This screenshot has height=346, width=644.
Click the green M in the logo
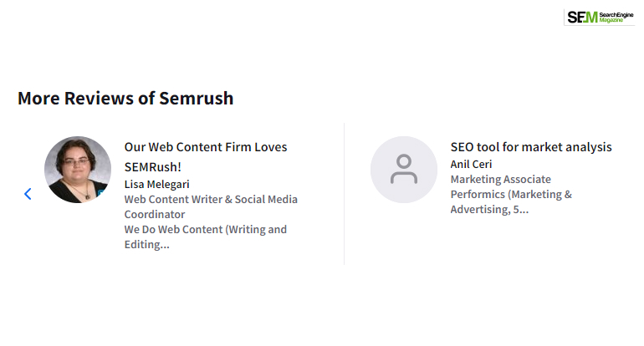(x=590, y=18)
